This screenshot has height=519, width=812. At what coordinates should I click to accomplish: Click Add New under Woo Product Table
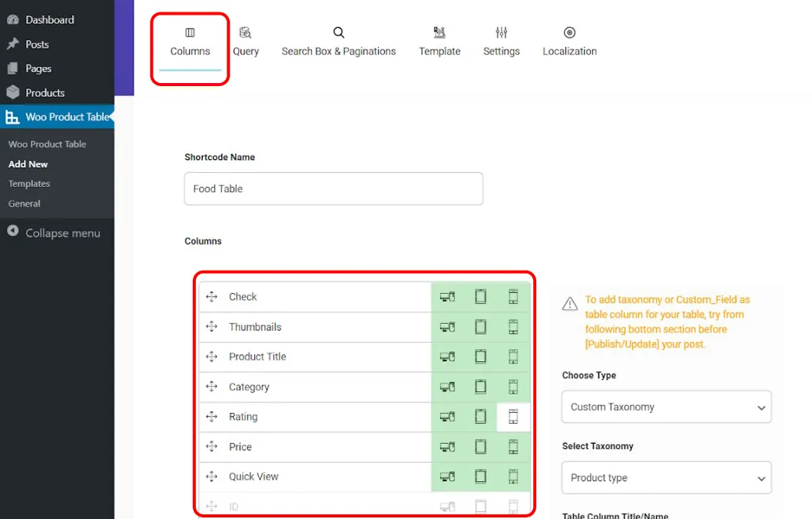[28, 164]
